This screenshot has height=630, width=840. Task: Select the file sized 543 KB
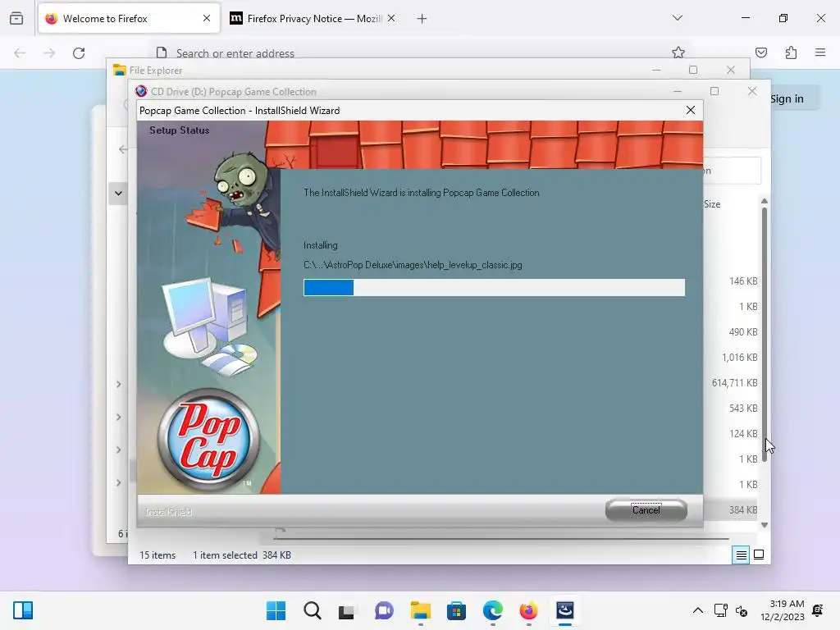(x=743, y=409)
